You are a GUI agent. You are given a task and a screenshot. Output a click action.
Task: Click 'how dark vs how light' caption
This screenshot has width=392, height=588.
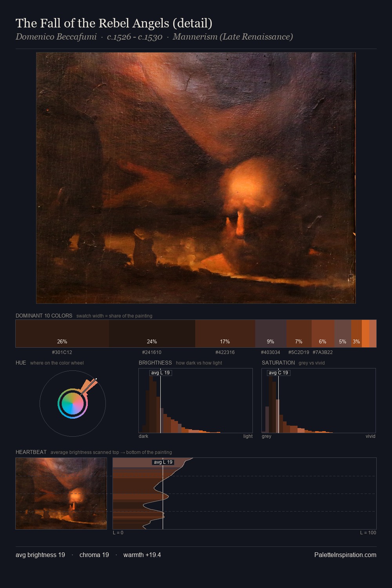[199, 363]
